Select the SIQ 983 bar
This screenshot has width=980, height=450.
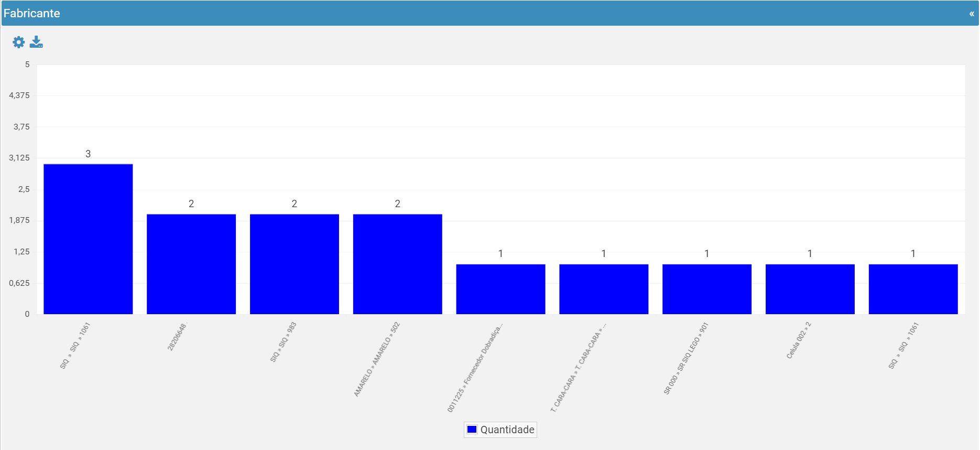click(295, 264)
